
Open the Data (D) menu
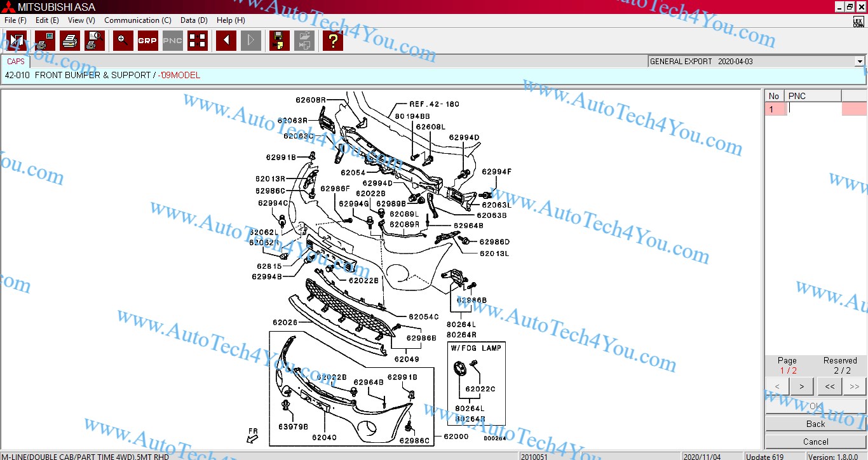click(194, 20)
